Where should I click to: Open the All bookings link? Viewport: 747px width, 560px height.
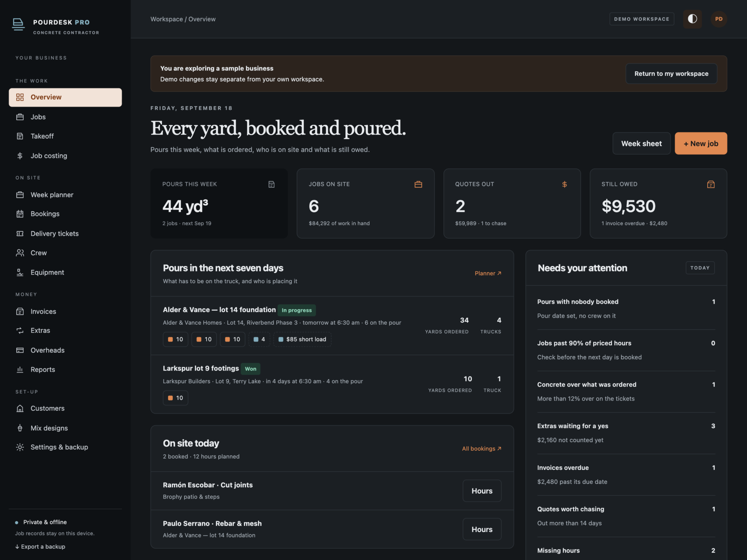[482, 448]
